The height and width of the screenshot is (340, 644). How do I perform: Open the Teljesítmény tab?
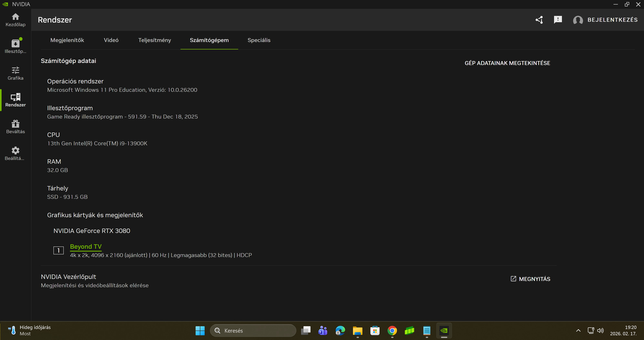[x=155, y=40]
